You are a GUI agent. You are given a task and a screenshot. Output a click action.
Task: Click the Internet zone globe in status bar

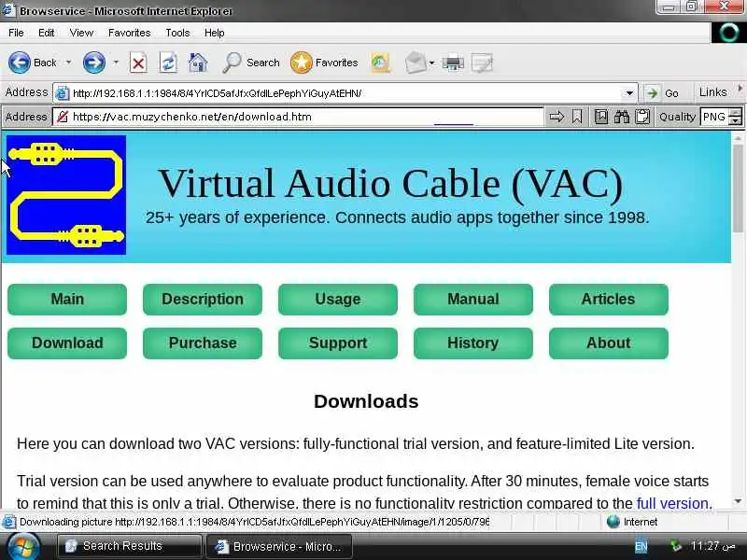(x=613, y=522)
